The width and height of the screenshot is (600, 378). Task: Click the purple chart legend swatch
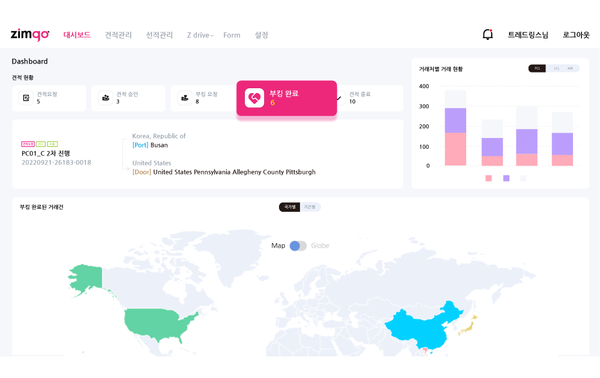[506, 178]
